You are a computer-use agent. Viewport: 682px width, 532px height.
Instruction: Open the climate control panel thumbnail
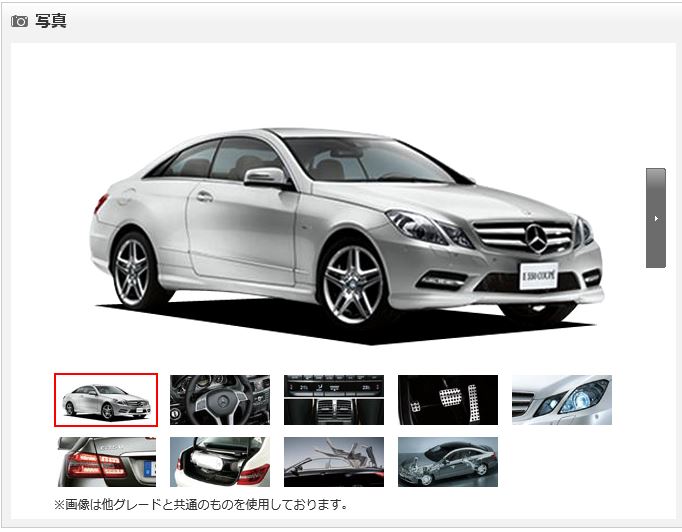coord(334,400)
